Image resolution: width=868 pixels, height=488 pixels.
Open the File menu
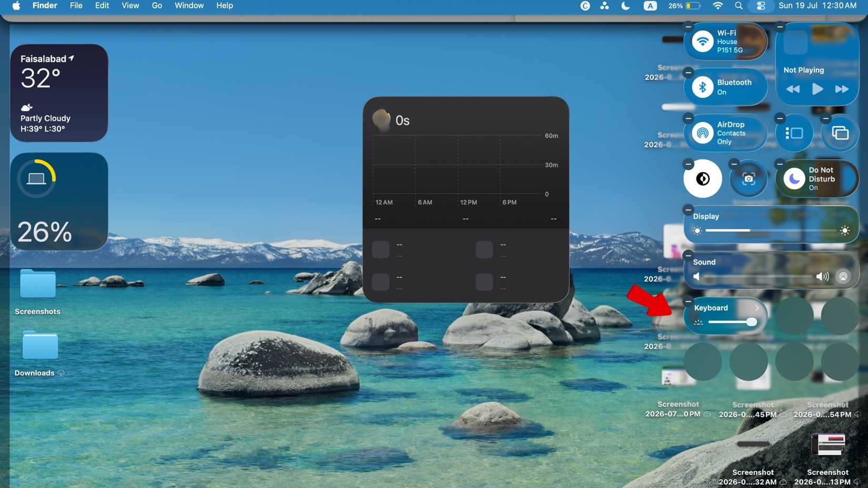tap(76, 6)
